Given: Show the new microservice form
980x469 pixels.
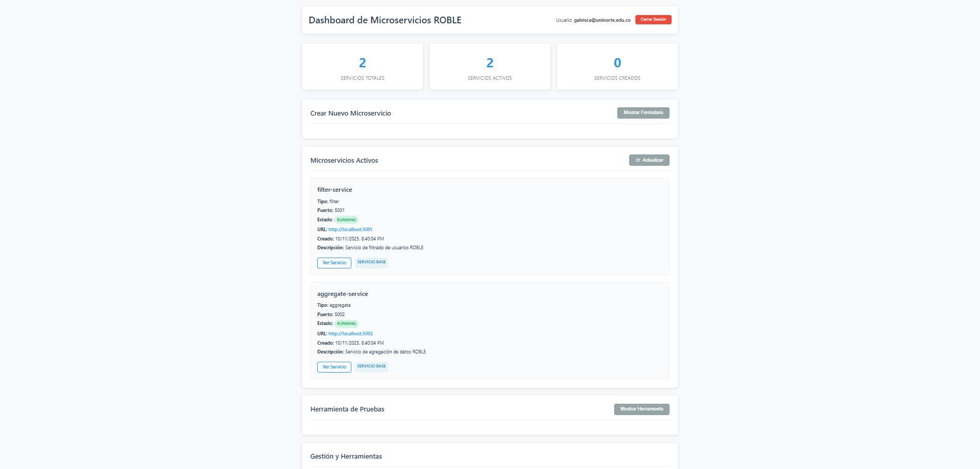Looking at the screenshot, I should point(643,113).
